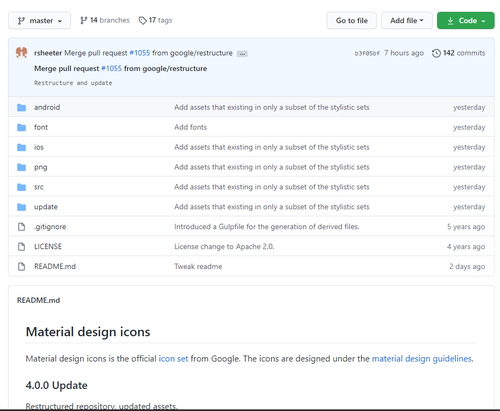This screenshot has width=500, height=411.
Task: Click the src folder icon
Action: (x=22, y=187)
